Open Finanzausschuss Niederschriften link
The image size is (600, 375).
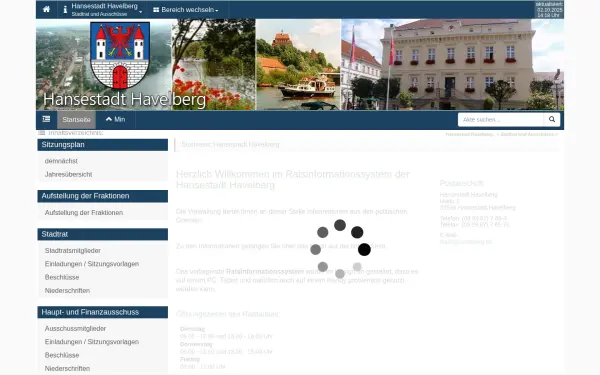pyautogui.click(x=67, y=369)
